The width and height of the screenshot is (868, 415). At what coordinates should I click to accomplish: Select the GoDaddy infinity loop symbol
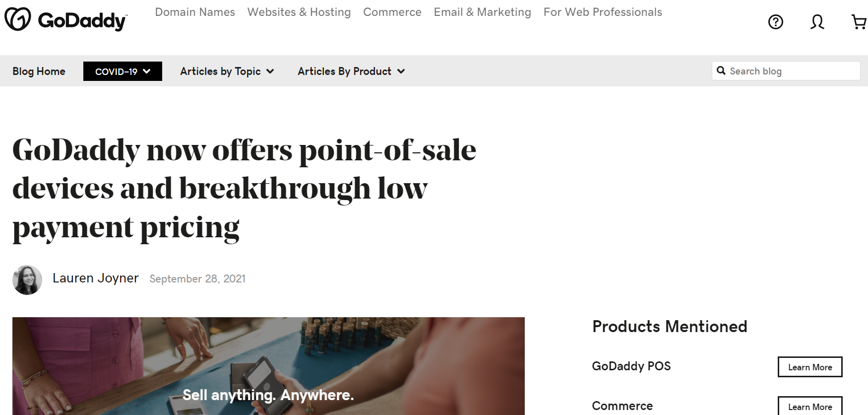(18, 20)
